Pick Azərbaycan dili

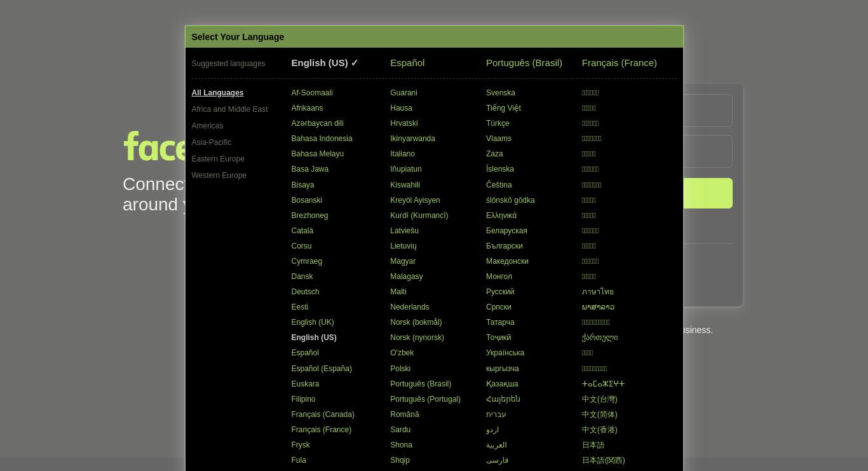317,123
